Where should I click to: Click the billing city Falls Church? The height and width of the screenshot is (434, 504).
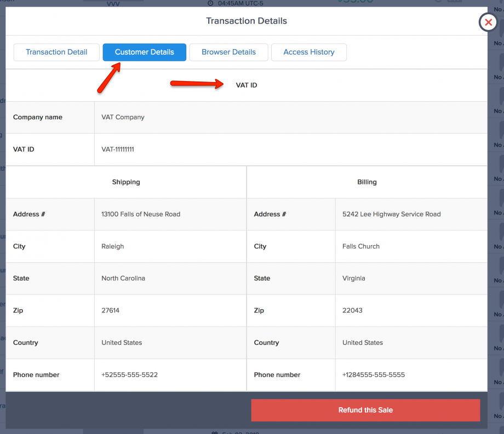click(x=360, y=246)
